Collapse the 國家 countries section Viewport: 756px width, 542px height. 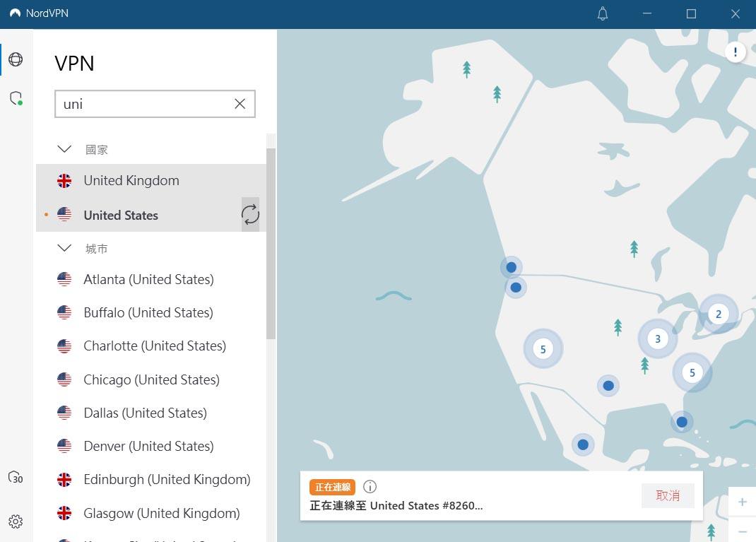[64, 149]
